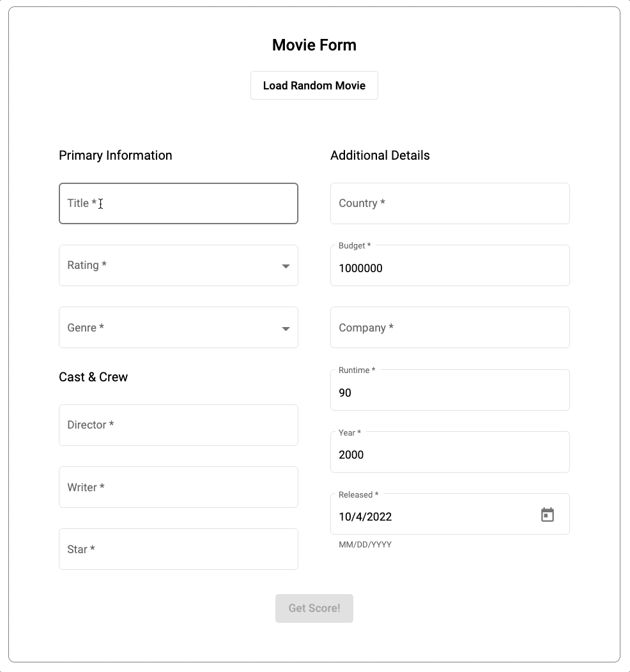Click the Runtime field showing 90
Image resolution: width=630 pixels, height=672 pixels.
pyautogui.click(x=449, y=393)
